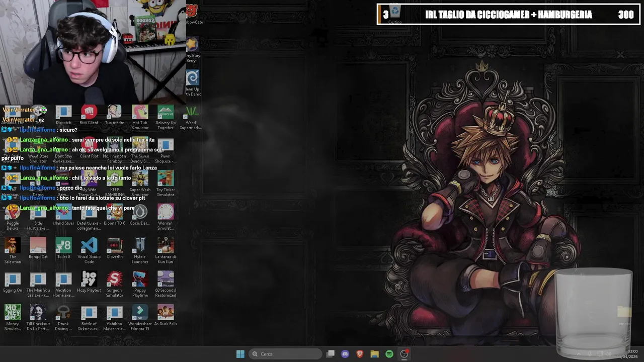Open the Dispatch desktop shortcut

coord(63,115)
